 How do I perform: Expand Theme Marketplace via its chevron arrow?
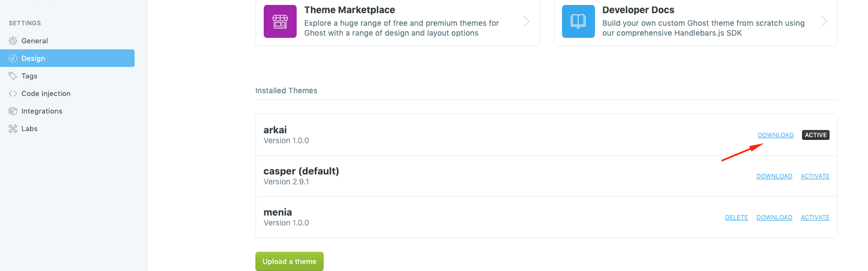[x=526, y=21]
